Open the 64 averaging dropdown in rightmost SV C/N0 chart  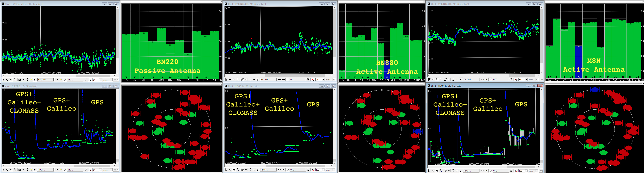coord(526,79)
